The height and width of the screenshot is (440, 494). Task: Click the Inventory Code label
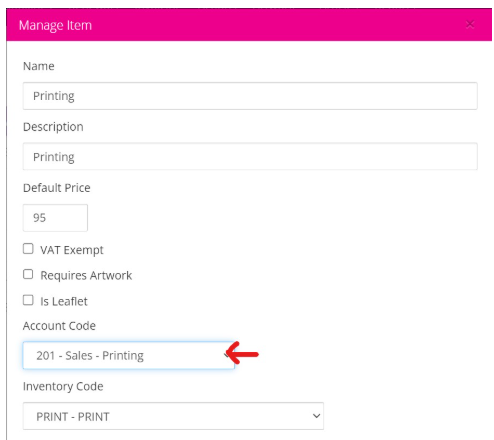click(x=63, y=386)
